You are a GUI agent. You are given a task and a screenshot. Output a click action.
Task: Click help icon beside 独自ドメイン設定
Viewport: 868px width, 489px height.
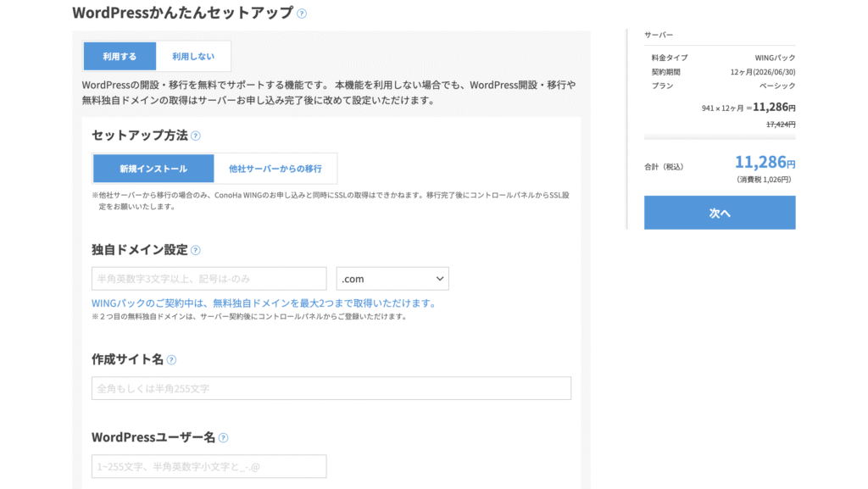click(x=196, y=250)
